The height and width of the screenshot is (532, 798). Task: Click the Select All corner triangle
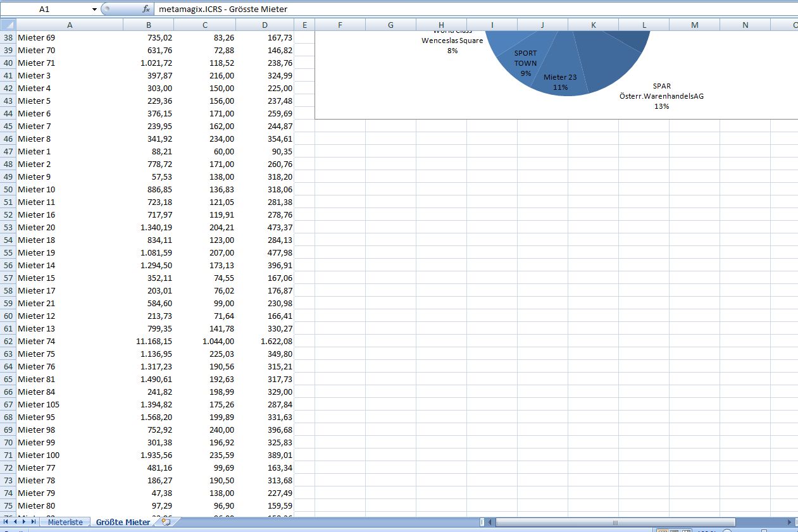[8, 25]
